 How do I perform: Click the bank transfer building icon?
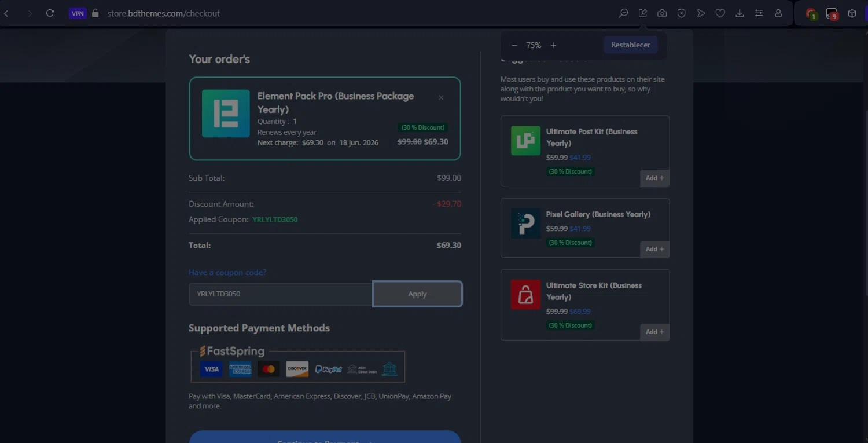point(389,369)
